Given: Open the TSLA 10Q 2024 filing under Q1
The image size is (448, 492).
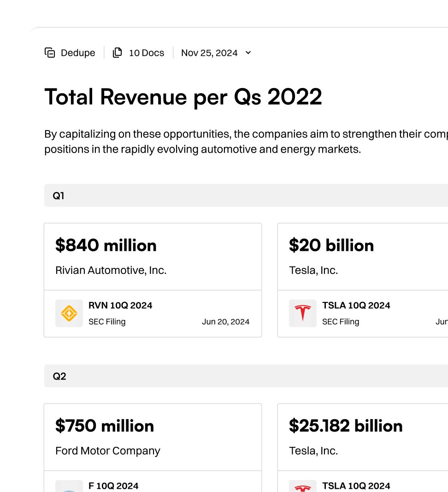Looking at the screenshot, I should [356, 305].
